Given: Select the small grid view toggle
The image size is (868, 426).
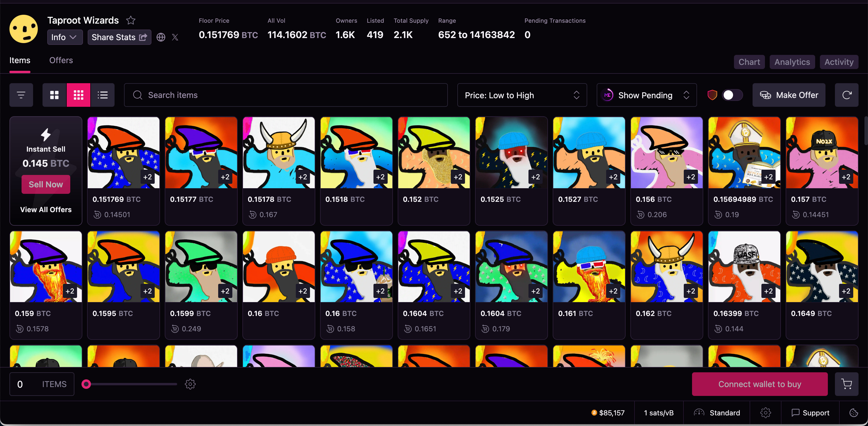Looking at the screenshot, I should point(79,95).
